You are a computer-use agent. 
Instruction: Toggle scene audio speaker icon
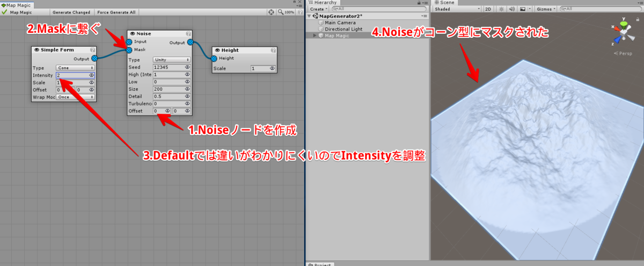[512, 9]
